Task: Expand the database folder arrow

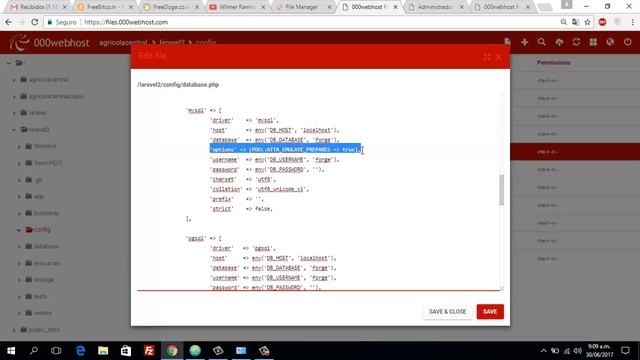Action: [x=19, y=247]
